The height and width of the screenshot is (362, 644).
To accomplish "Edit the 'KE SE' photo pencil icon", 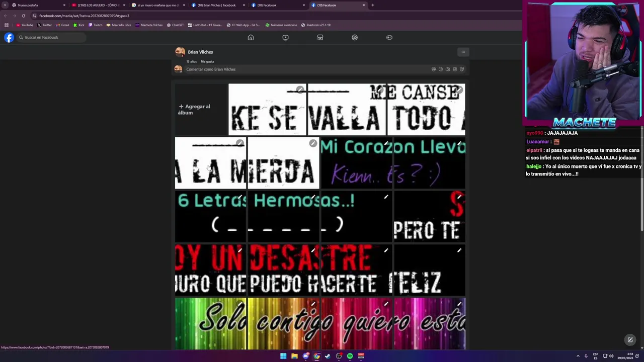I will (x=300, y=90).
